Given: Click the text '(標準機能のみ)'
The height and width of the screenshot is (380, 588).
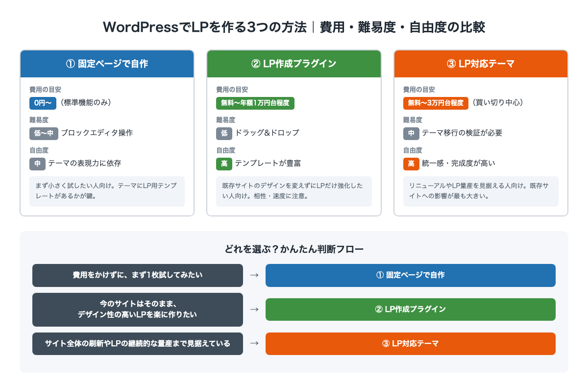Looking at the screenshot, I should click(x=86, y=103).
